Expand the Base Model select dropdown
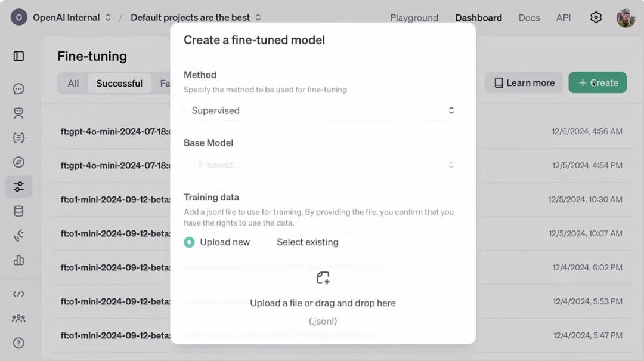 click(323, 165)
